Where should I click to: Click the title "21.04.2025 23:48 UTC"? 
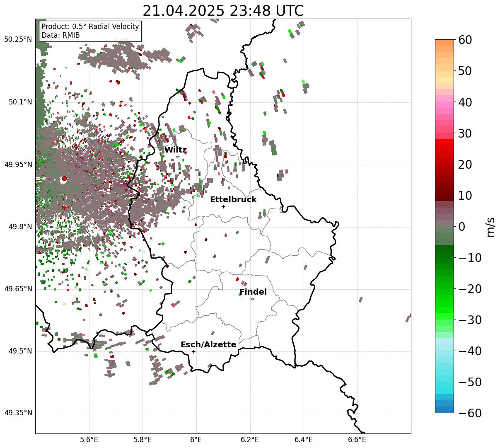[223, 11]
